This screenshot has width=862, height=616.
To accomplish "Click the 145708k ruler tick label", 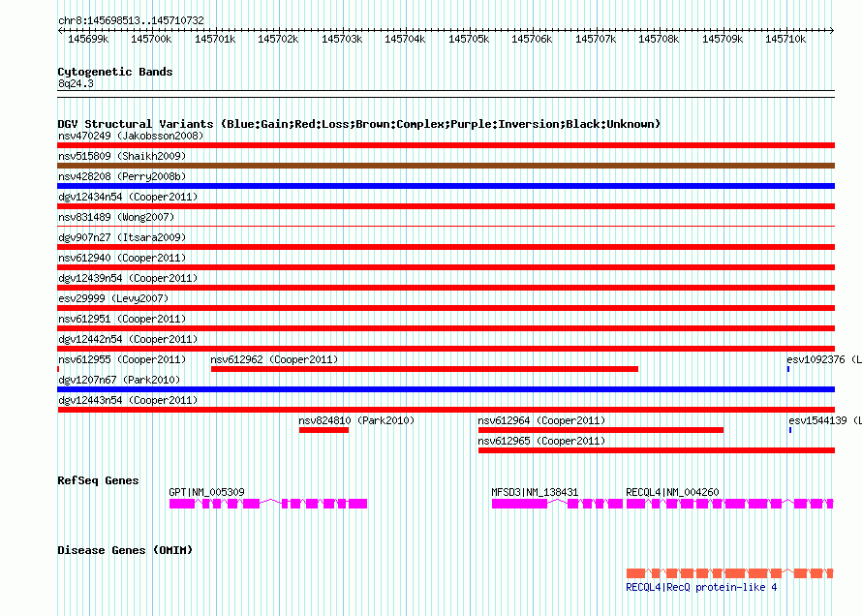I will [x=659, y=39].
